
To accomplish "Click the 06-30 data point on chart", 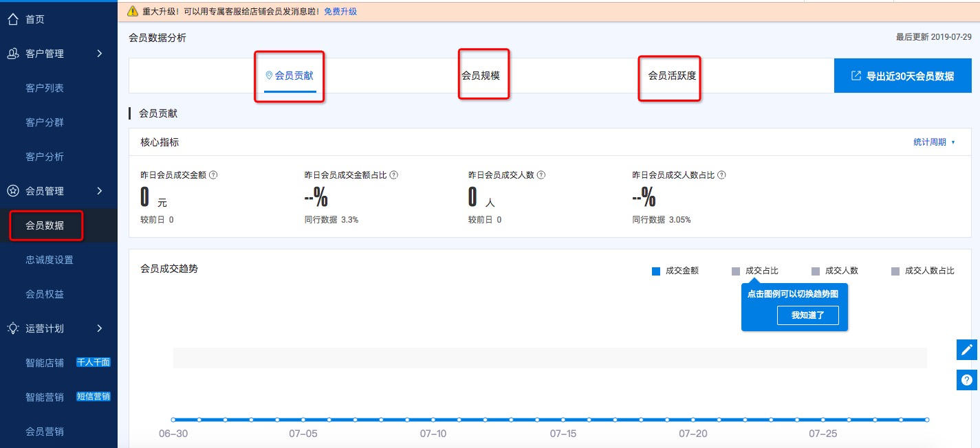I will [x=173, y=419].
